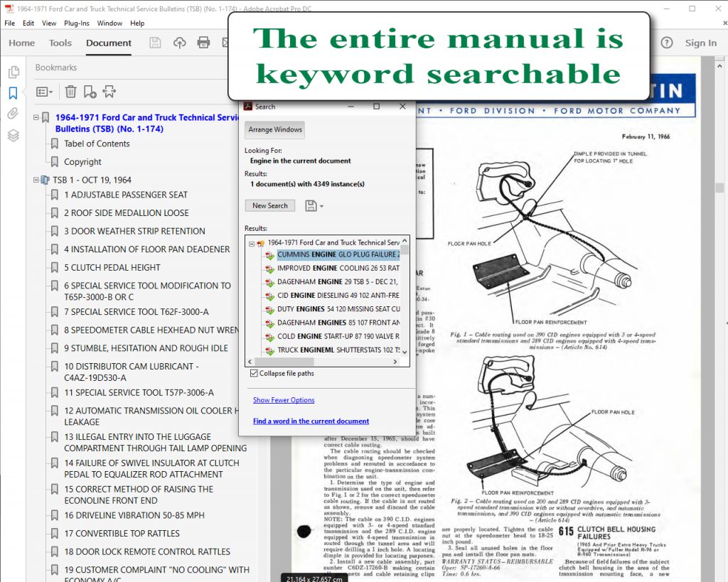
Task: Switch to the Tools tab
Action: point(60,43)
